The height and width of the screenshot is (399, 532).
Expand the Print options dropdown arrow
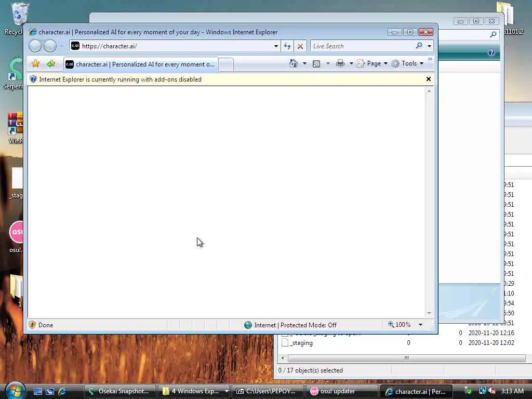[x=351, y=63]
